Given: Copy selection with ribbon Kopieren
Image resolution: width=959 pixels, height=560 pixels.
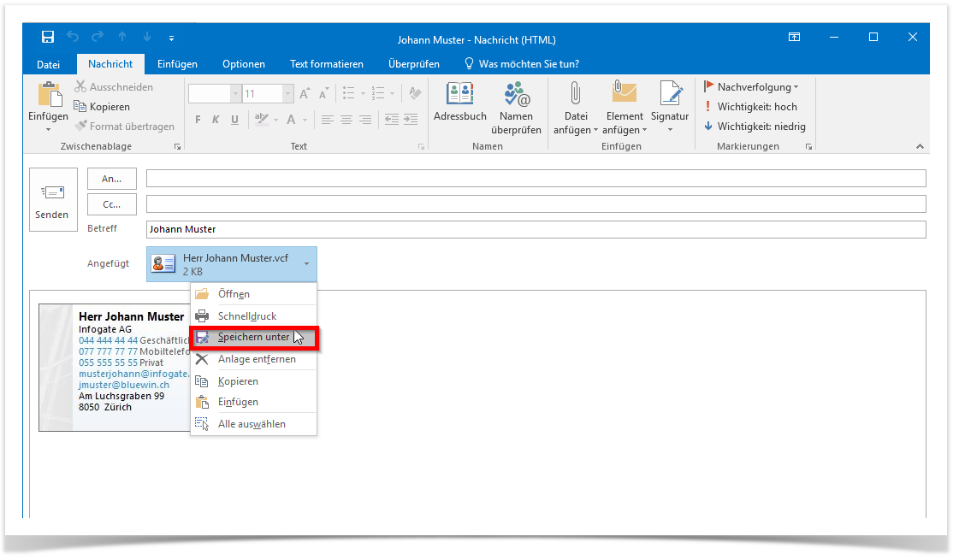Looking at the screenshot, I should tap(102, 106).
